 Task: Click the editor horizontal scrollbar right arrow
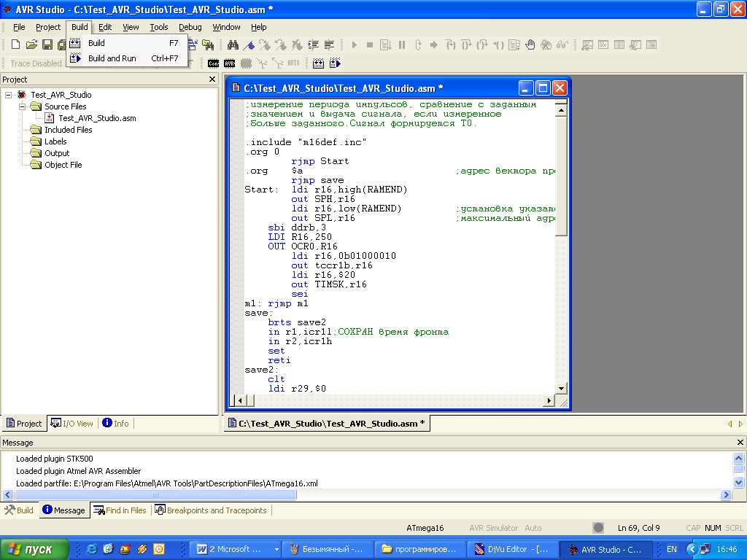[x=549, y=400]
